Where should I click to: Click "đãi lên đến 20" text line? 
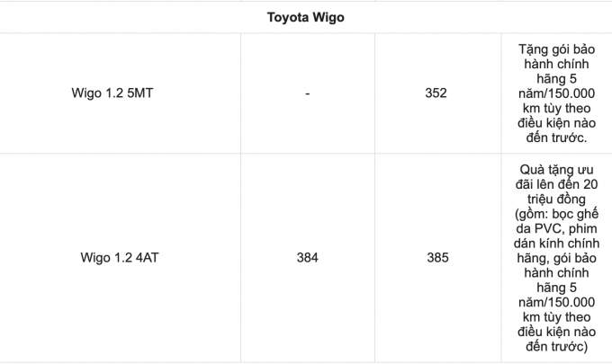553,184
